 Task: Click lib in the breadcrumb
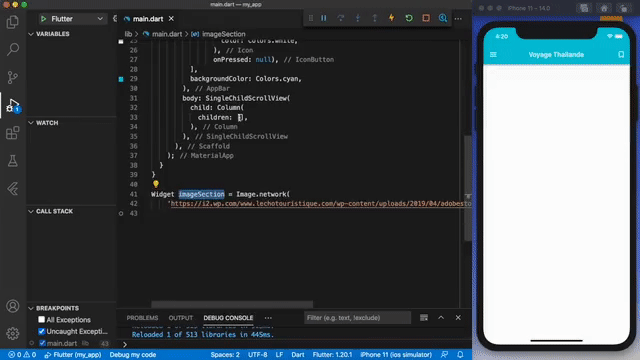pyautogui.click(x=129, y=34)
